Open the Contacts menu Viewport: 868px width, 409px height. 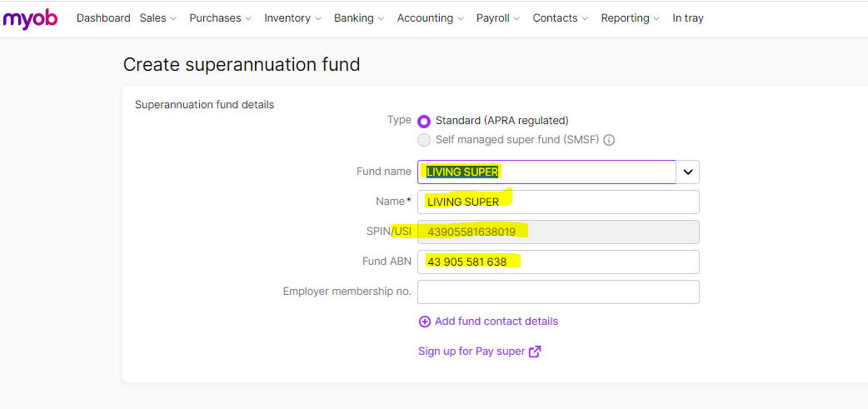(560, 18)
